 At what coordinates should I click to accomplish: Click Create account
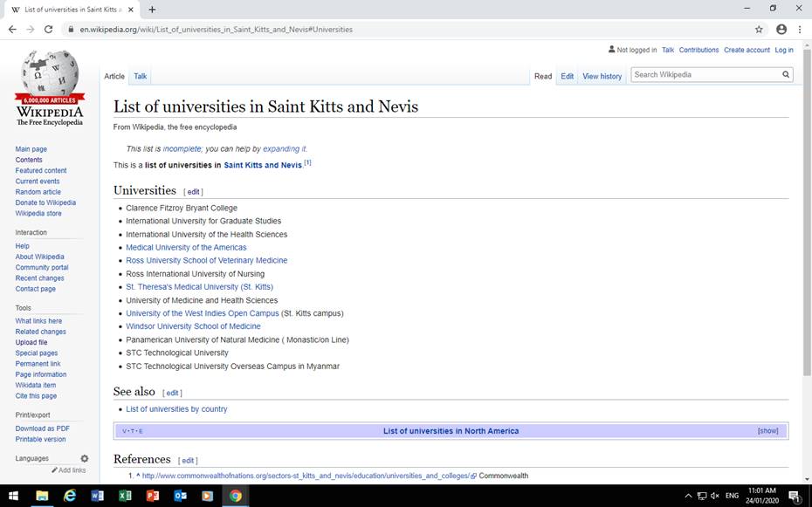[747, 50]
